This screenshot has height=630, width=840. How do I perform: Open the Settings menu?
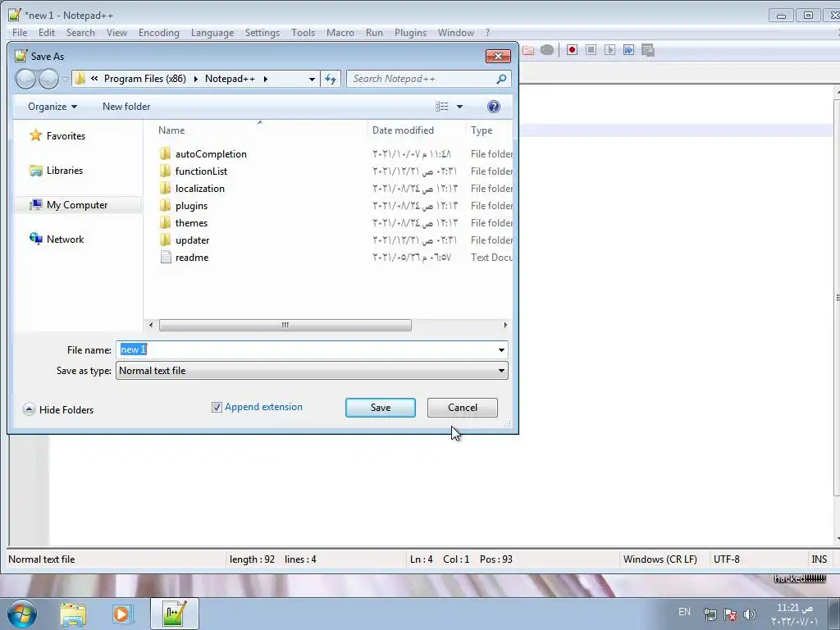click(262, 33)
